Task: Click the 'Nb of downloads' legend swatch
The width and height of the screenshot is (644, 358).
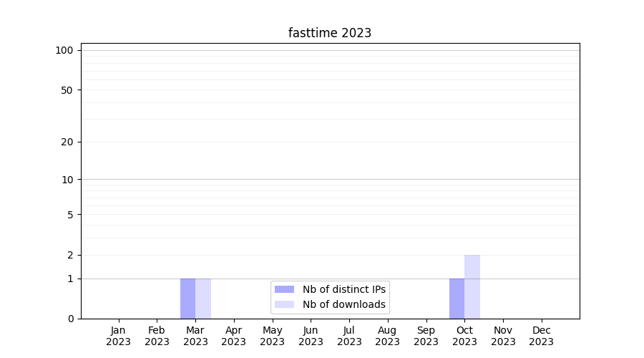Action: point(284,304)
